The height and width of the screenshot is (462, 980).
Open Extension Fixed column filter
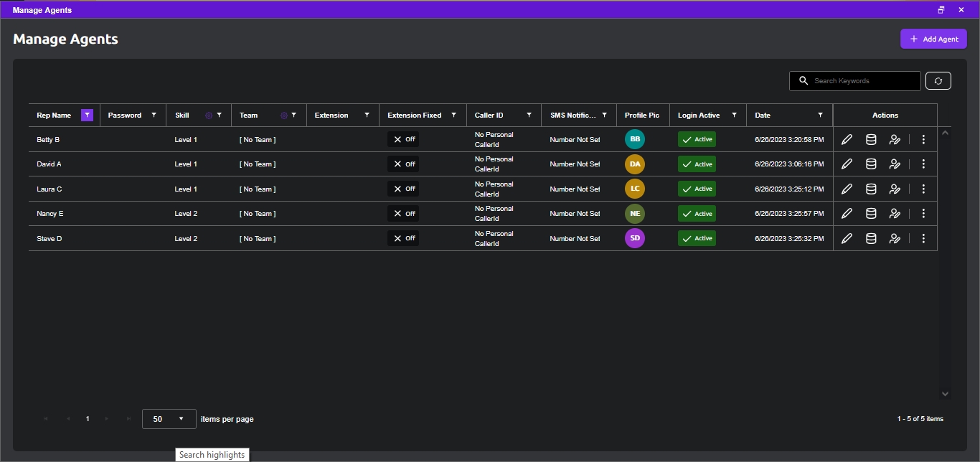(x=453, y=115)
